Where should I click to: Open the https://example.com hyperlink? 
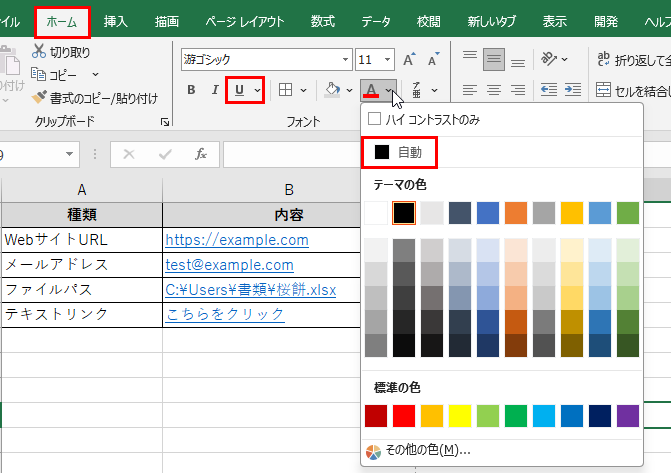pyautogui.click(x=237, y=240)
